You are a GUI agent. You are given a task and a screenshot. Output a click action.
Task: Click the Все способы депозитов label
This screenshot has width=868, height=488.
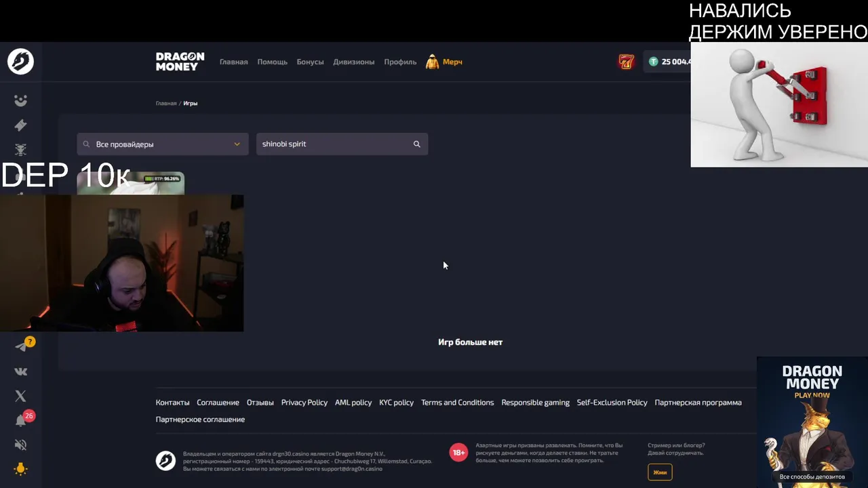click(812, 476)
